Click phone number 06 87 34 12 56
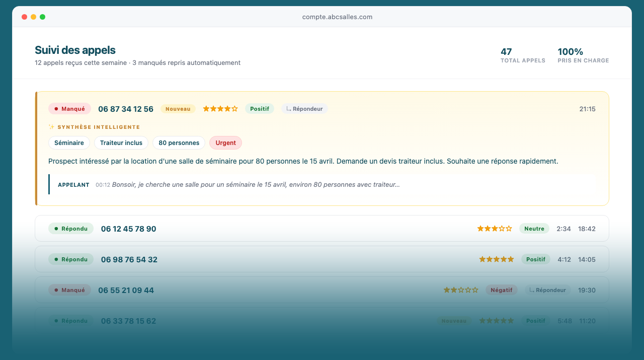Viewport: 644px width, 360px height. coord(126,109)
